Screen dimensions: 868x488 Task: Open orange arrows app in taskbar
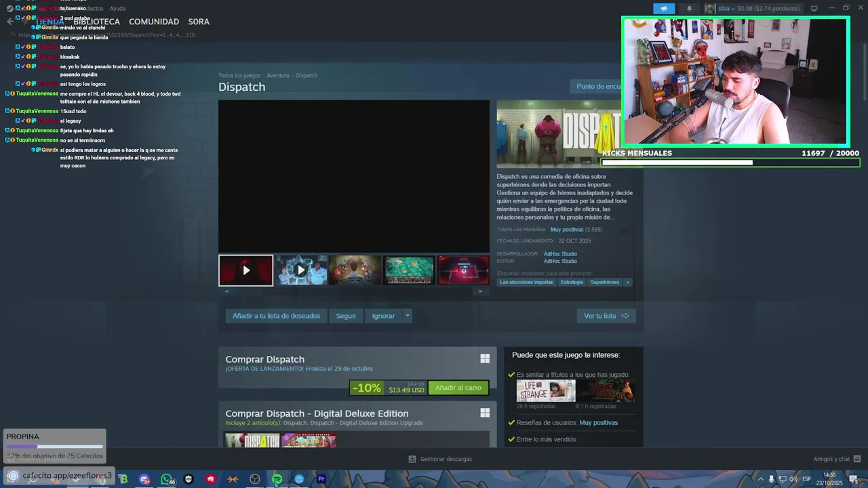click(233, 479)
